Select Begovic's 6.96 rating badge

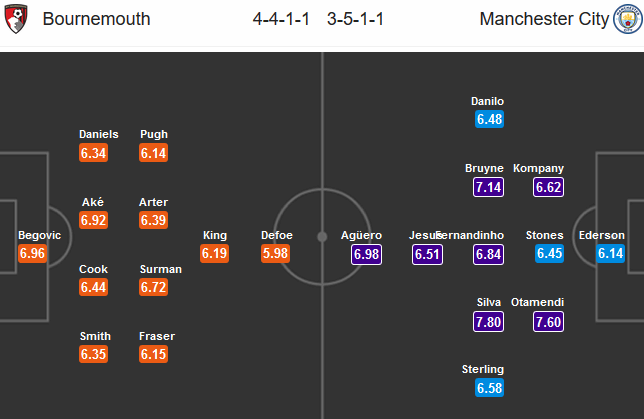(32, 253)
